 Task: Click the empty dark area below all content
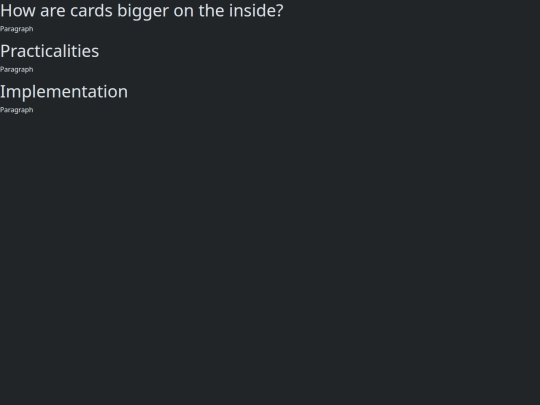click(270, 258)
